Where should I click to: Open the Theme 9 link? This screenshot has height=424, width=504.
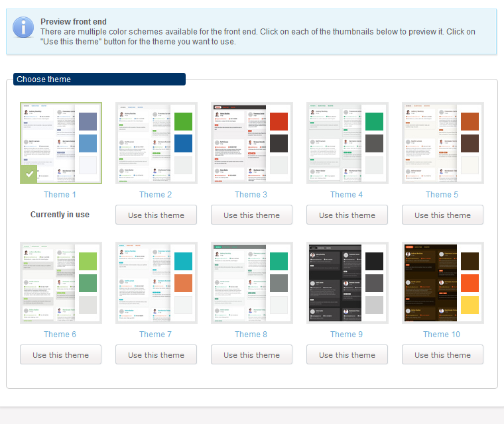346,335
